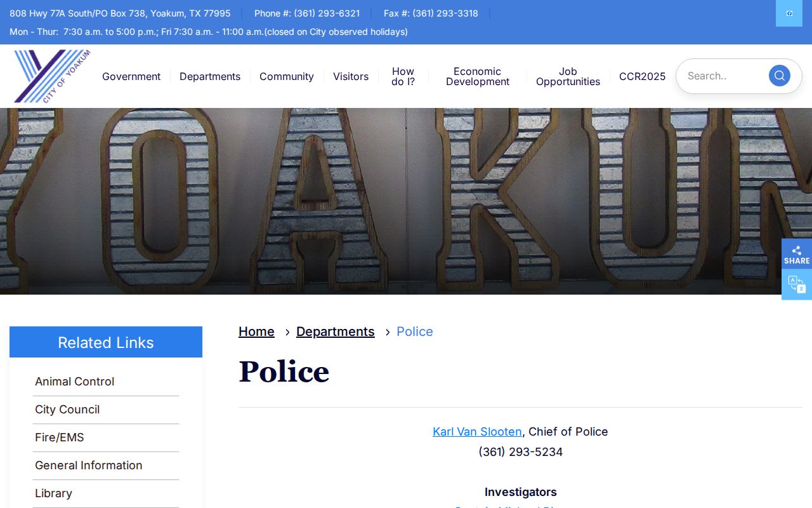Open the Economic Development menu
Screen dimensions: 812x508
pyautogui.click(x=478, y=76)
